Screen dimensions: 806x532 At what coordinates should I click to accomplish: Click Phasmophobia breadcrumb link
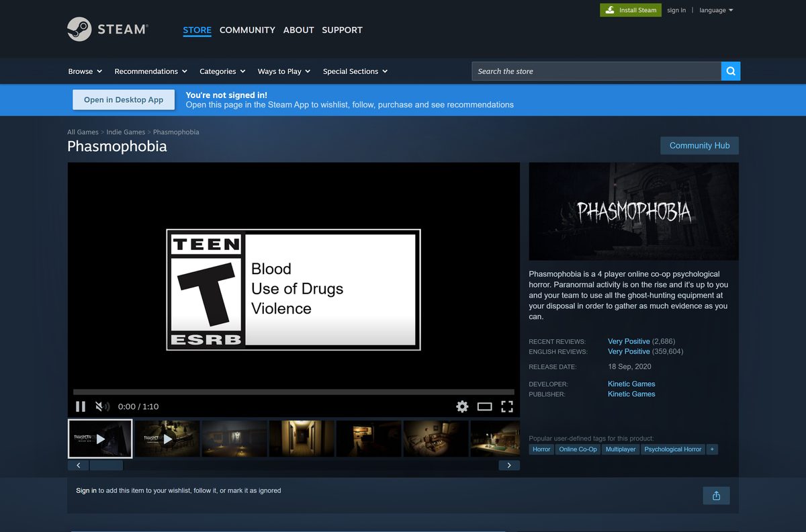pyautogui.click(x=176, y=132)
